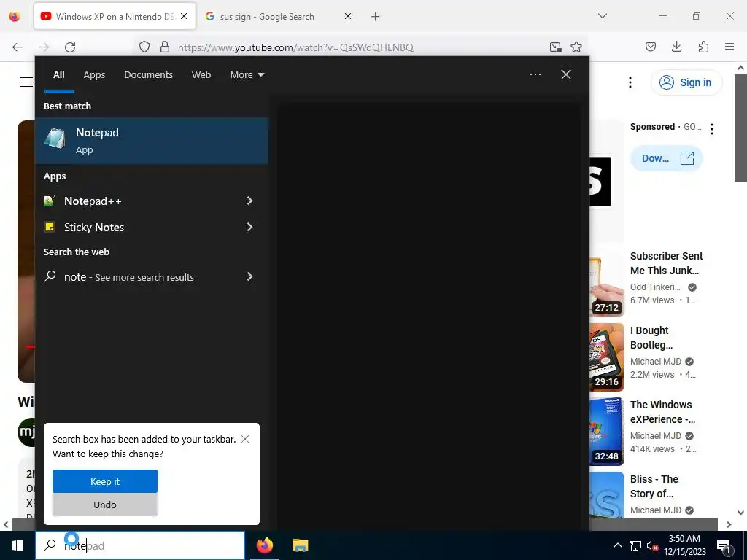Click horizontal scrollbar right arrow

(x=729, y=524)
